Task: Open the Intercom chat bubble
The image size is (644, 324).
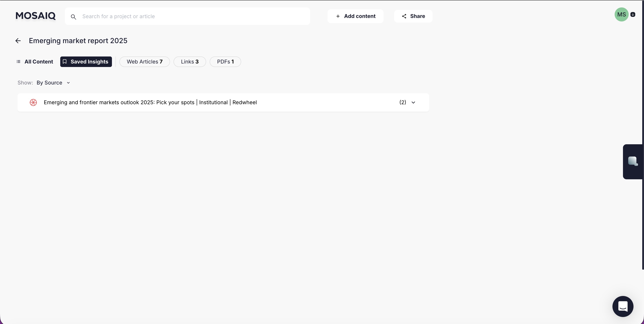Action: pos(623,306)
